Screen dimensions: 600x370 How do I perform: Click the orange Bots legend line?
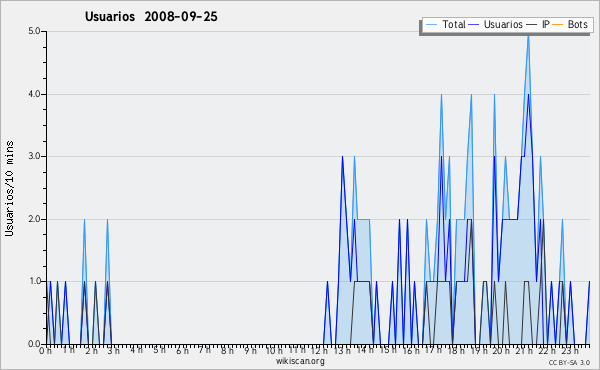tap(558, 25)
